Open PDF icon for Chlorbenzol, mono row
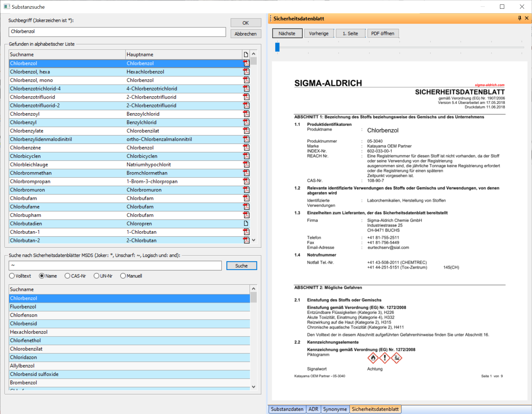The height and width of the screenshot is (414, 532). click(246, 80)
